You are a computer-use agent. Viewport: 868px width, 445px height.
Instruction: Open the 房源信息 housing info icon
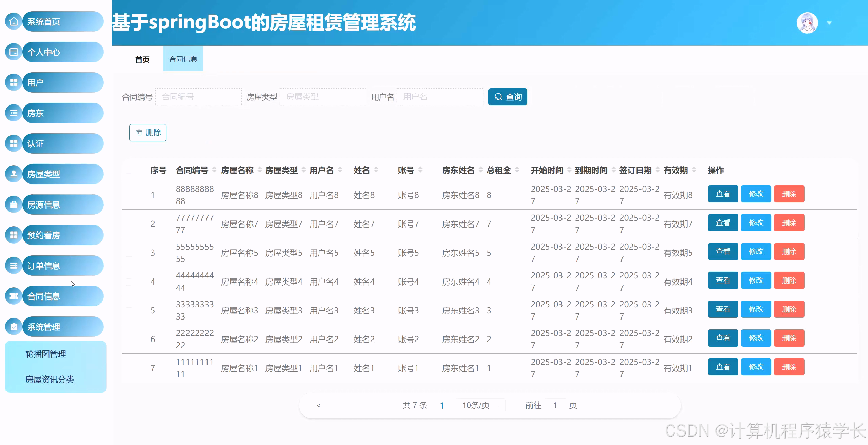point(13,204)
